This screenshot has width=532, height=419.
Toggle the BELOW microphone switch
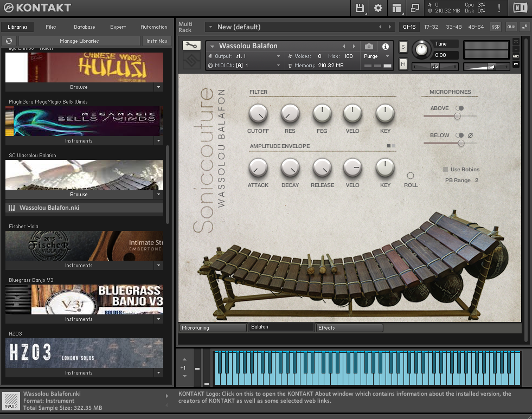tap(459, 136)
